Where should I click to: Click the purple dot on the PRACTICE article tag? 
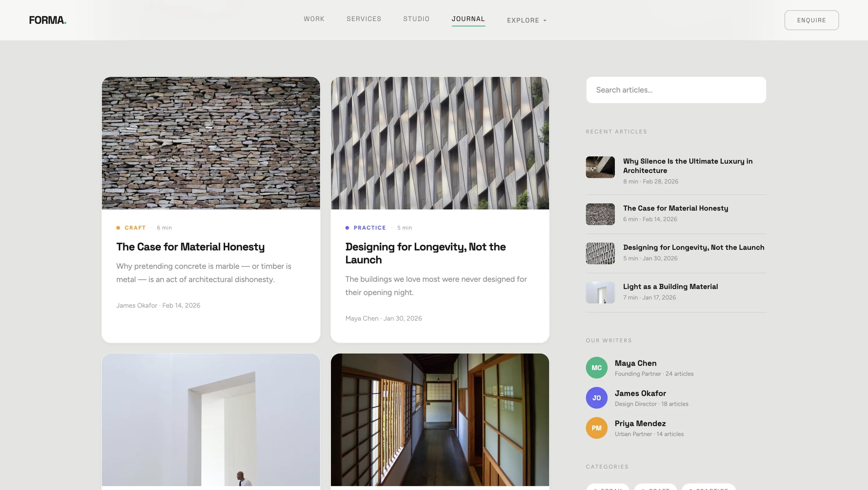347,228
